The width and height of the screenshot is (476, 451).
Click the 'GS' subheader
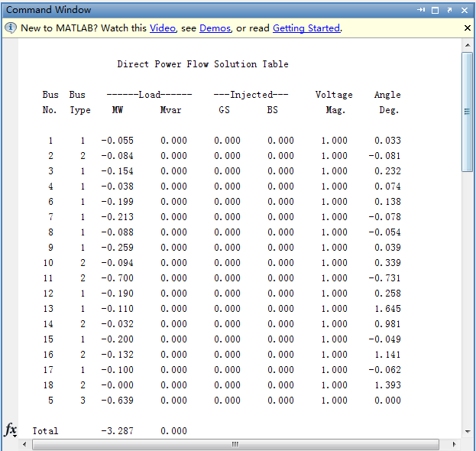coord(225,110)
